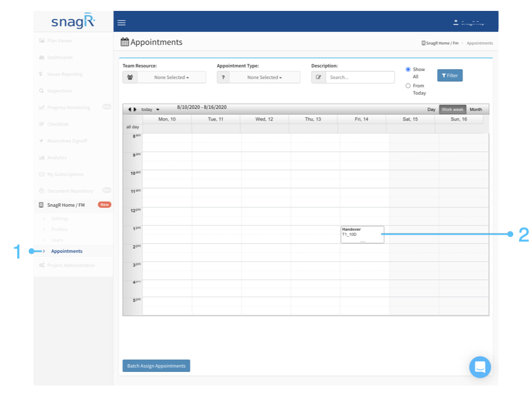Open Users under SnagR Home / FM

57,240
